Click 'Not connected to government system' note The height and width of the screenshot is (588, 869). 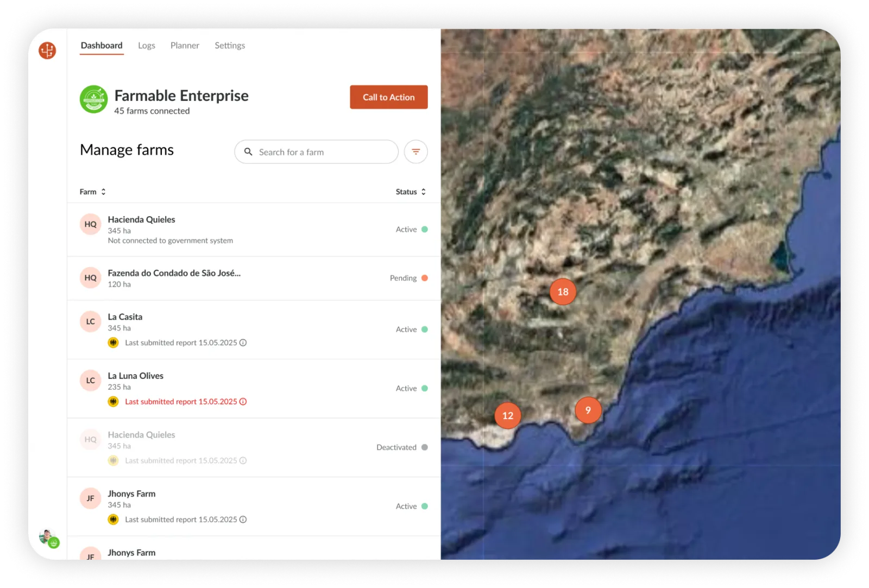coord(171,241)
